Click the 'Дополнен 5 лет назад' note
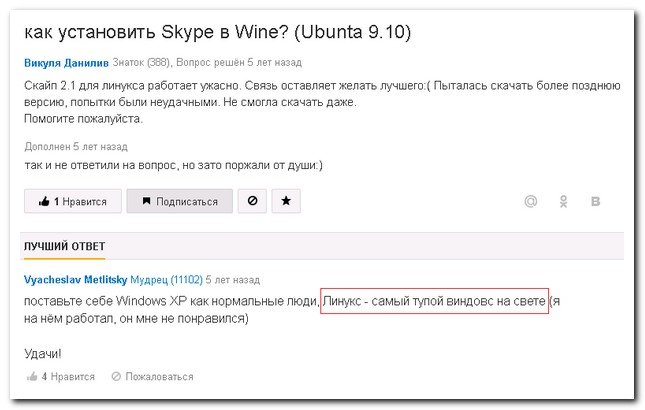This screenshot has width=645, height=410. click(75, 146)
